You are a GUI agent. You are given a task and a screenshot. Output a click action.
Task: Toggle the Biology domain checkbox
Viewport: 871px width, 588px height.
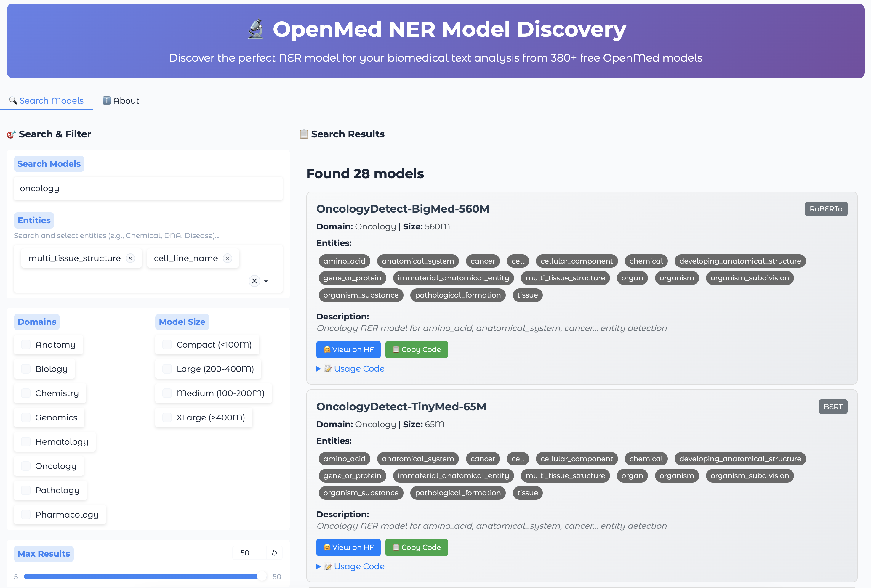click(26, 369)
